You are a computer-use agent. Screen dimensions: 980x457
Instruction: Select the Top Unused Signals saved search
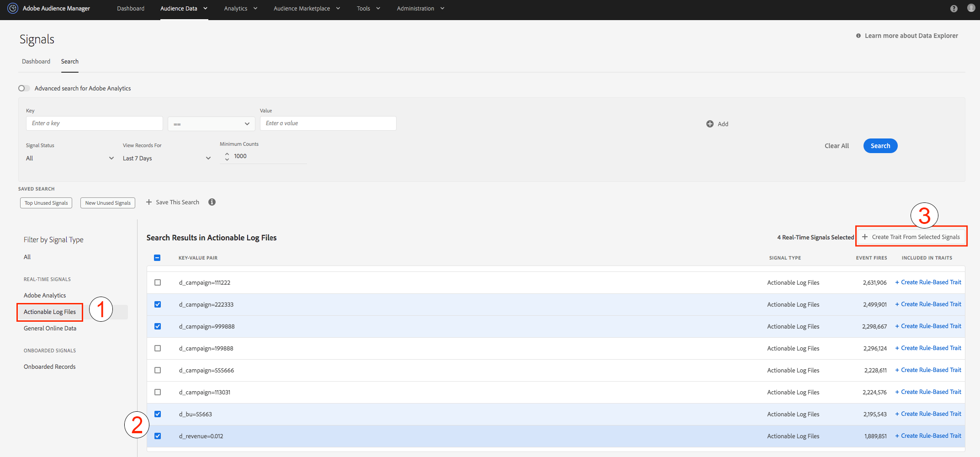46,203
